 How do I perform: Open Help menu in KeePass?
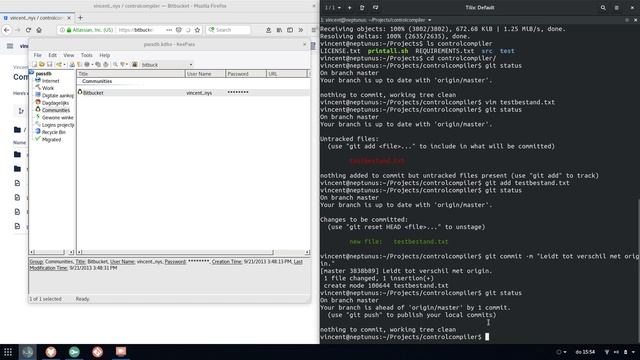[105, 55]
